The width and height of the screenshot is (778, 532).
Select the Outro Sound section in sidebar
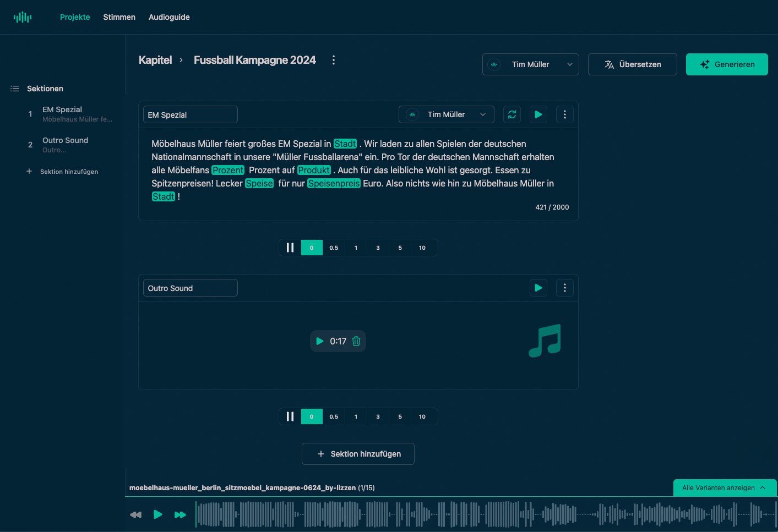(x=69, y=145)
